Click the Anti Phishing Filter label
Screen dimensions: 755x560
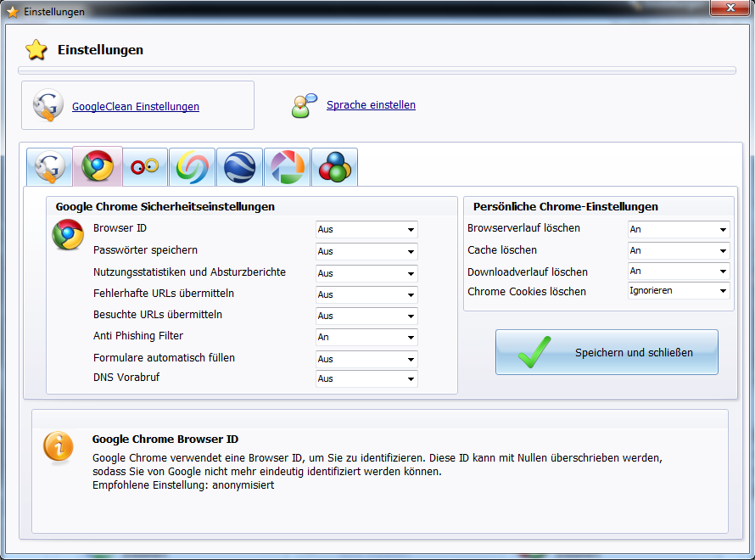tap(138, 336)
